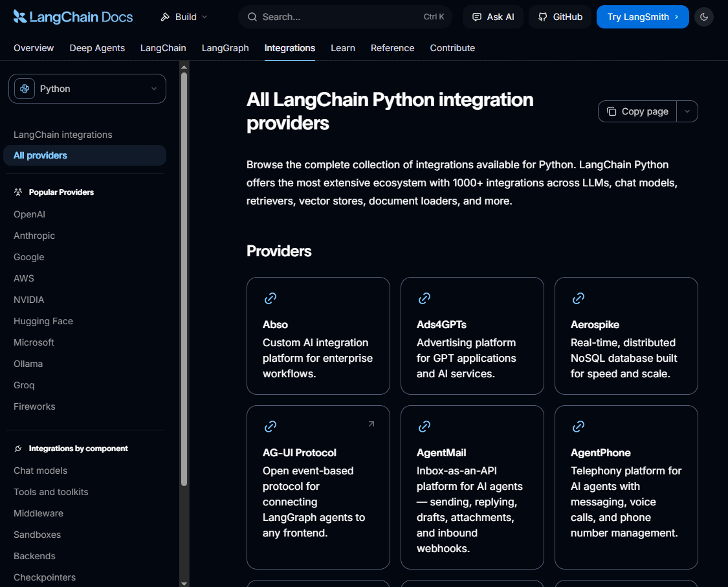Click the link icon on AgentPhone card
728x587 pixels.
click(x=579, y=426)
